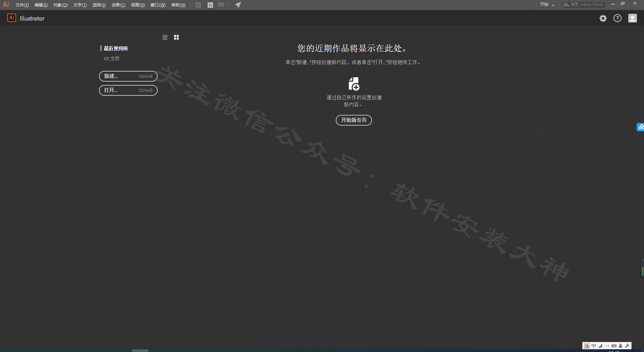Close the Illustrator window
Image resolution: width=644 pixels, height=352 pixels.
635,3
